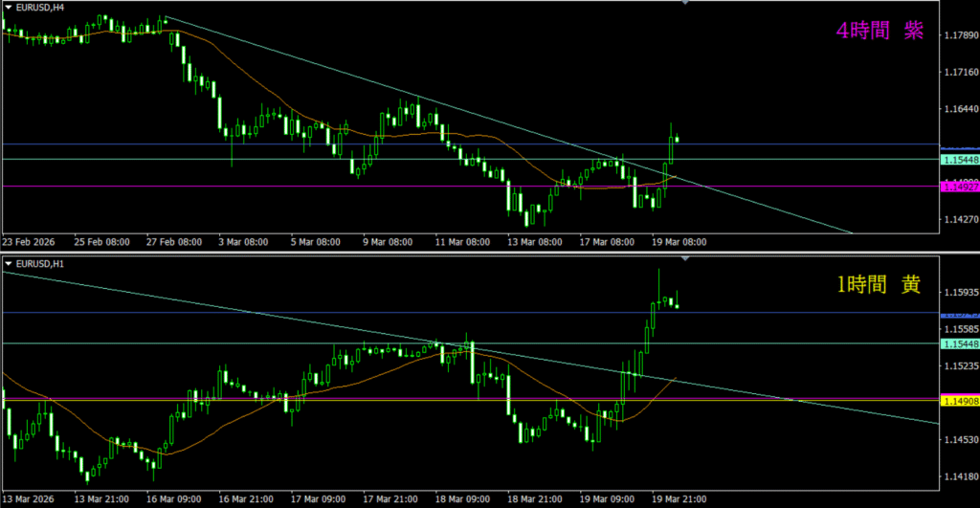Click the EURUSD,H1 chart title

coord(38,263)
